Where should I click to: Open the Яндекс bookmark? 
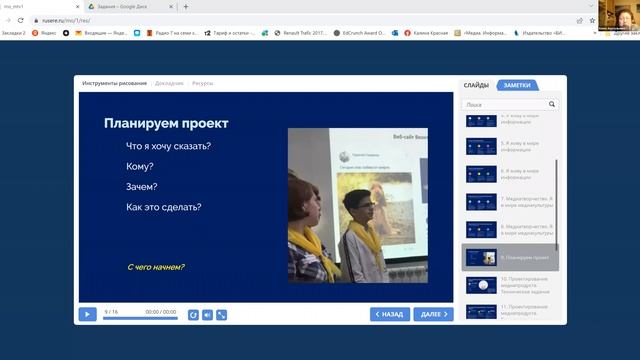tap(44, 33)
